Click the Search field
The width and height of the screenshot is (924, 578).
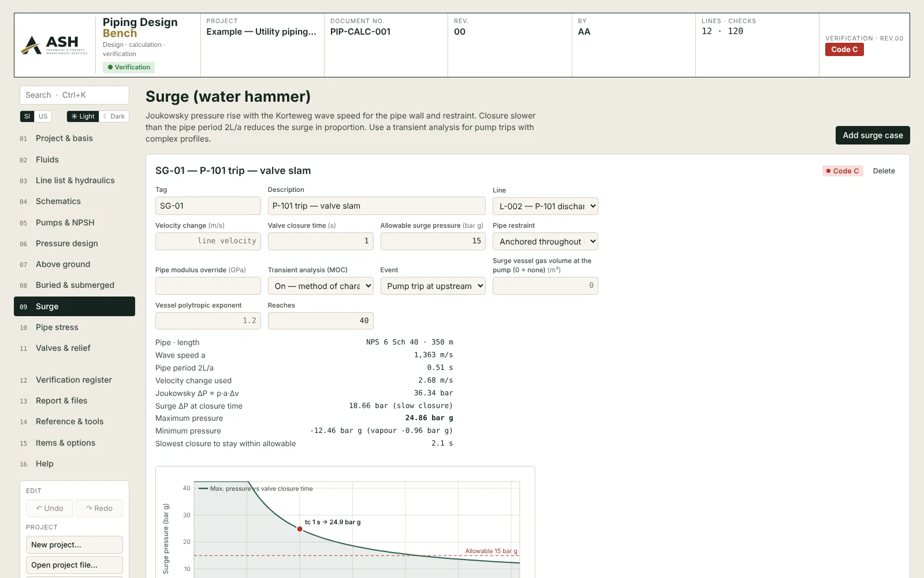tap(74, 95)
